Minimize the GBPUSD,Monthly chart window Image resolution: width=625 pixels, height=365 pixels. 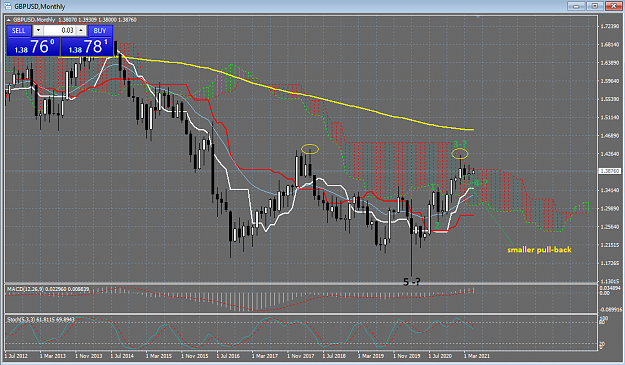576,6
